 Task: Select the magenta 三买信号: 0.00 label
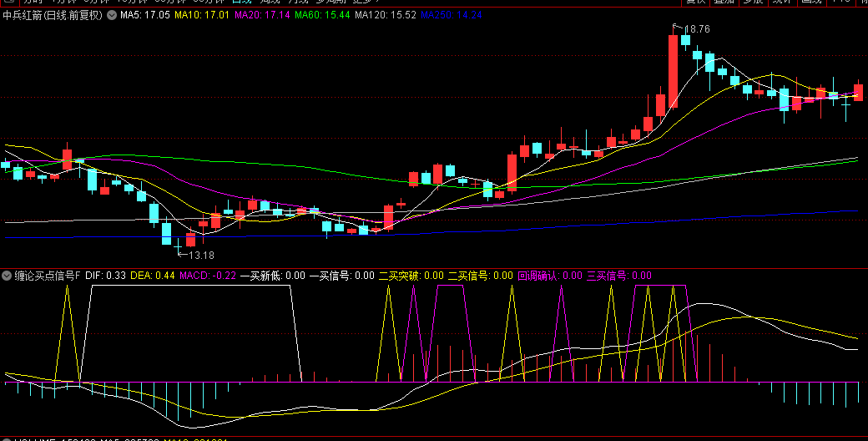coord(619,276)
